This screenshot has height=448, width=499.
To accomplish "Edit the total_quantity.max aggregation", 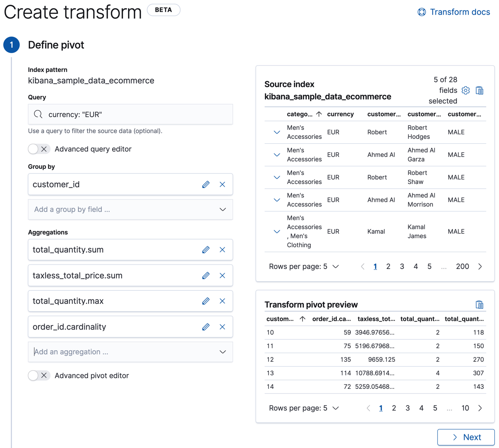I will tap(206, 301).
